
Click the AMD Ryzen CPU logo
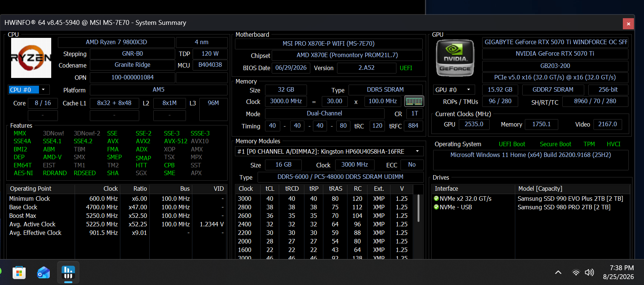31,58
